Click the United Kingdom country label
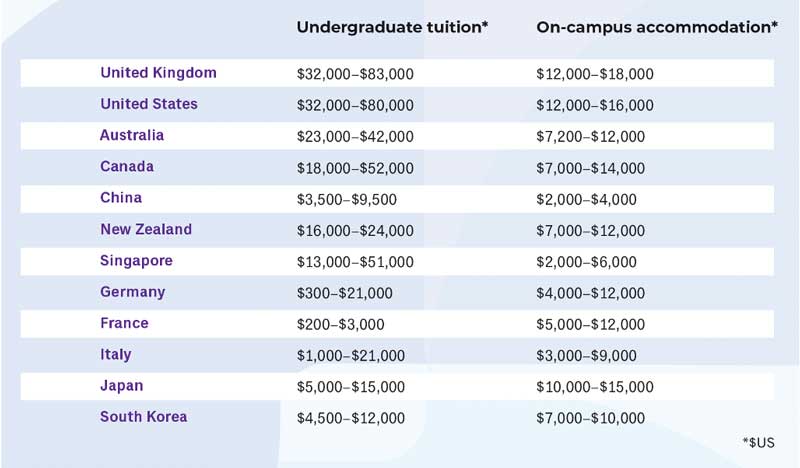800x468 pixels. [x=158, y=73]
